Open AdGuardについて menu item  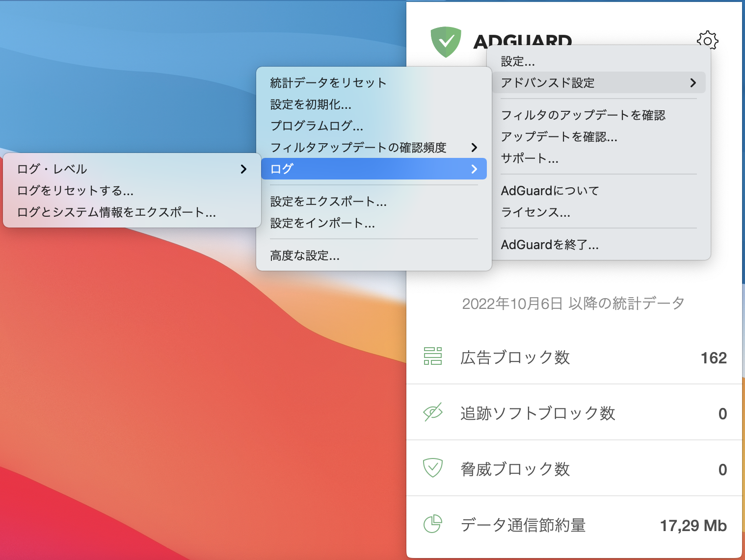click(599, 190)
